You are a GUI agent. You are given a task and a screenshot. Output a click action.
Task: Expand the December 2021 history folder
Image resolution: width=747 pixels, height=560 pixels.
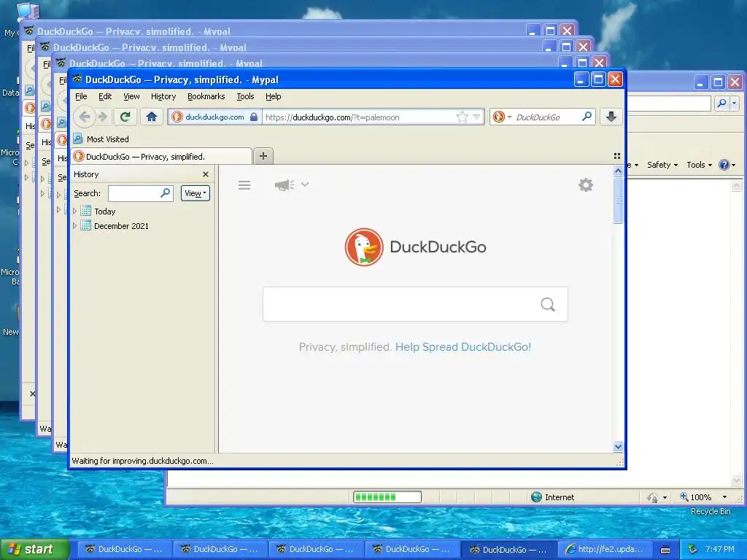click(x=75, y=226)
